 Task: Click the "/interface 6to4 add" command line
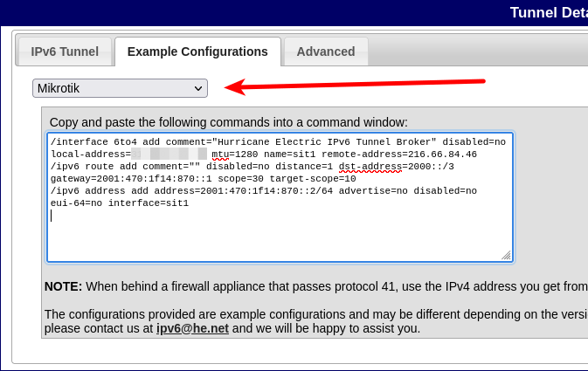(278, 142)
